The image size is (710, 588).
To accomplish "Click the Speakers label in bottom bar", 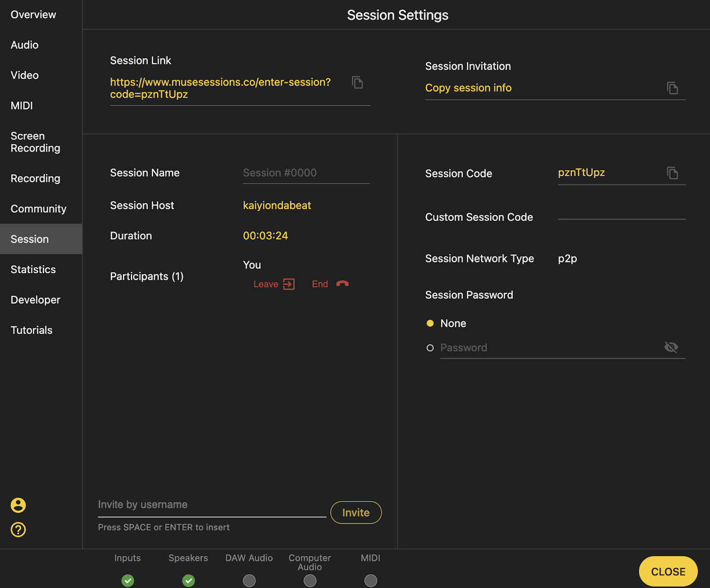I will (188, 558).
